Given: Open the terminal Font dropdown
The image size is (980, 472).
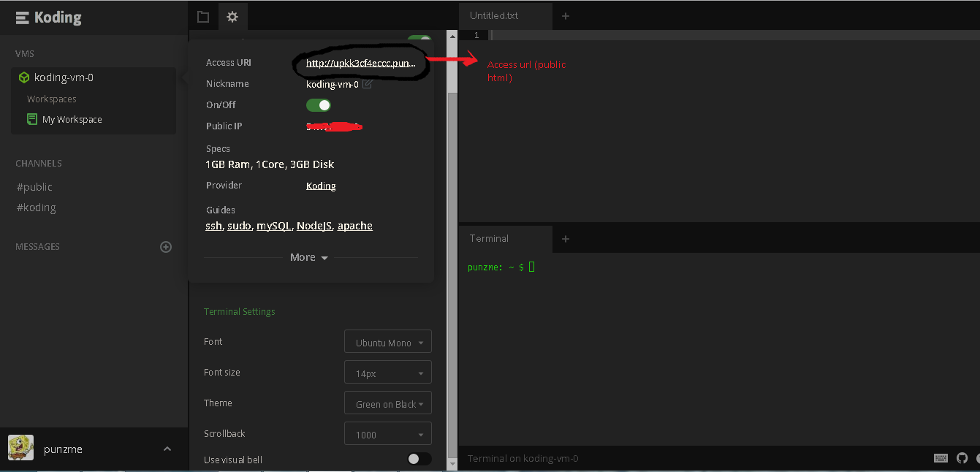Looking at the screenshot, I should click(387, 341).
